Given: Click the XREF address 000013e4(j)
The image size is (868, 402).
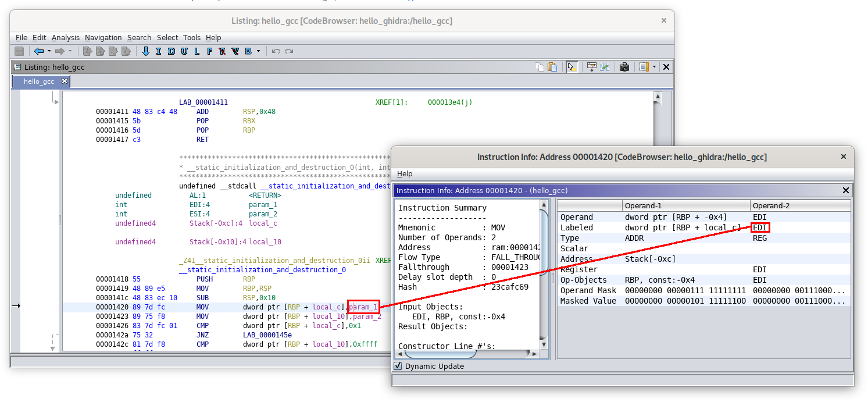Looking at the screenshot, I should pos(450,102).
